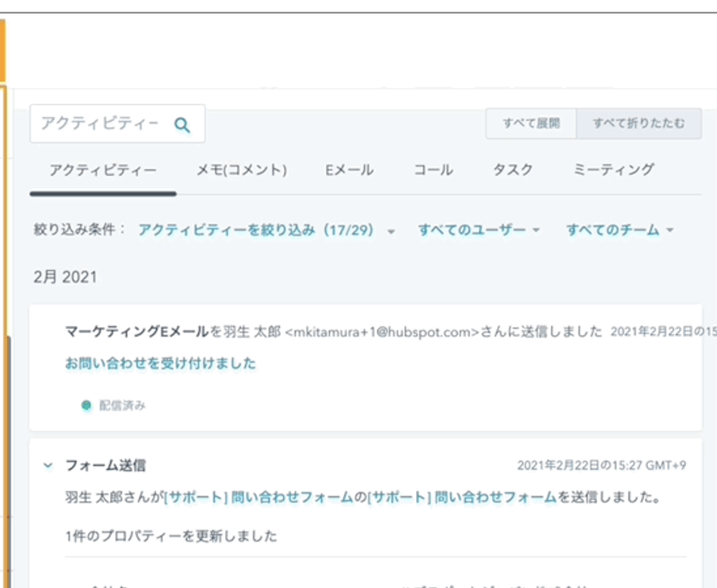This screenshot has height=588, width=717.
Task: Select the コール tab
Action: click(x=433, y=170)
